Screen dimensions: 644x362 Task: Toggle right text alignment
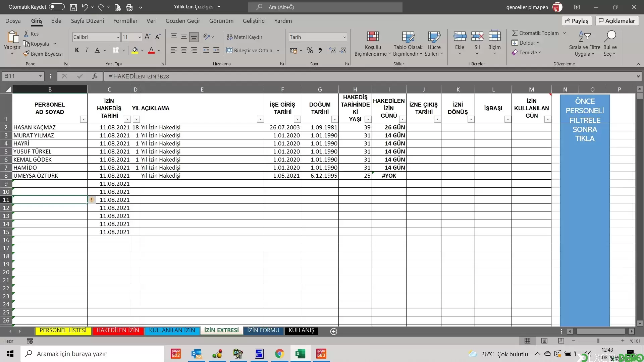coord(194,50)
